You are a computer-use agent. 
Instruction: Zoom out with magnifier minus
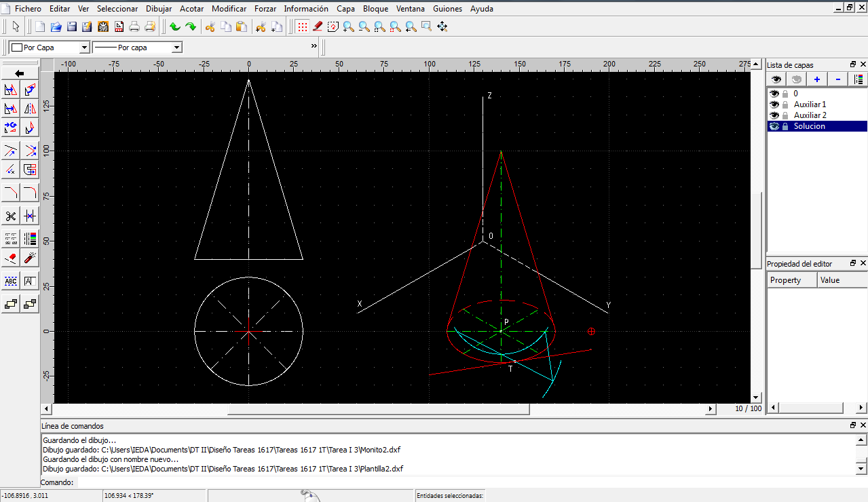pyautogui.click(x=364, y=26)
